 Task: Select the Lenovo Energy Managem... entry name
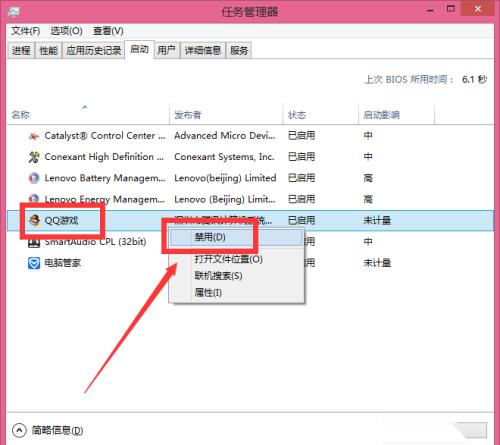tap(105, 199)
